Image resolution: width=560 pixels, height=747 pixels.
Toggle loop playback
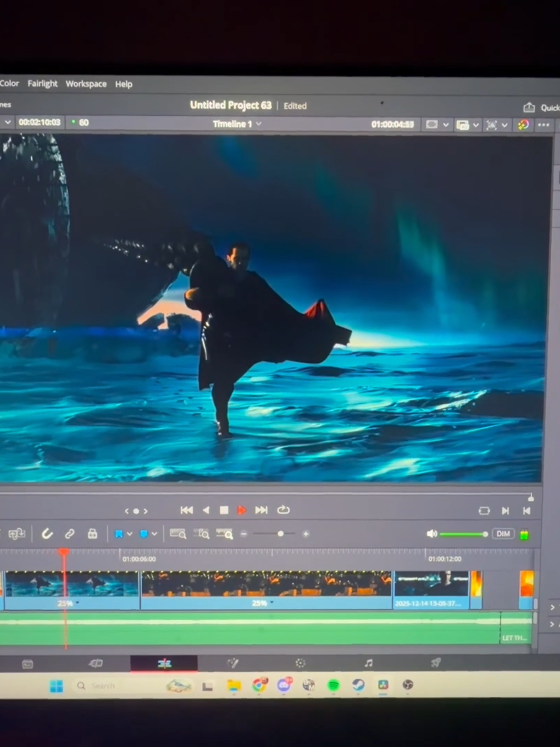pos(283,510)
